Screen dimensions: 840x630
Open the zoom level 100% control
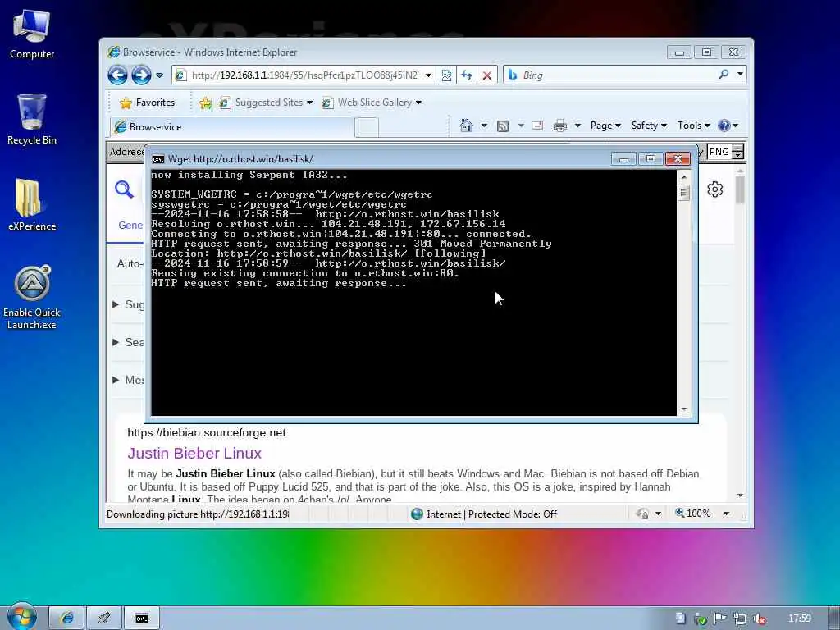pyautogui.click(x=692, y=514)
